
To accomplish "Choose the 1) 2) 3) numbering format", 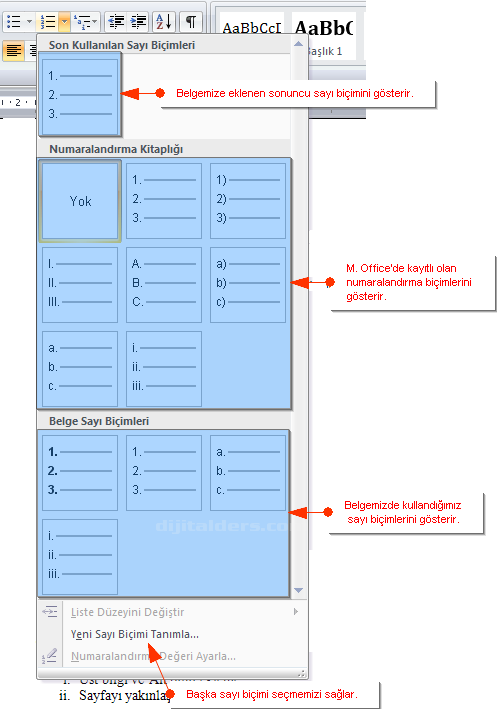I will click(248, 201).
